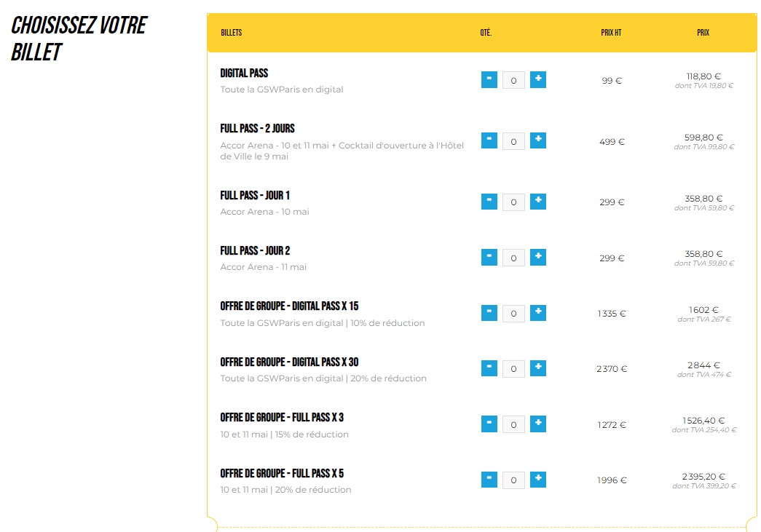Screen dimensions: 761x532
Task: Add one Full Pass x 3 group offer
Action: click(x=537, y=424)
